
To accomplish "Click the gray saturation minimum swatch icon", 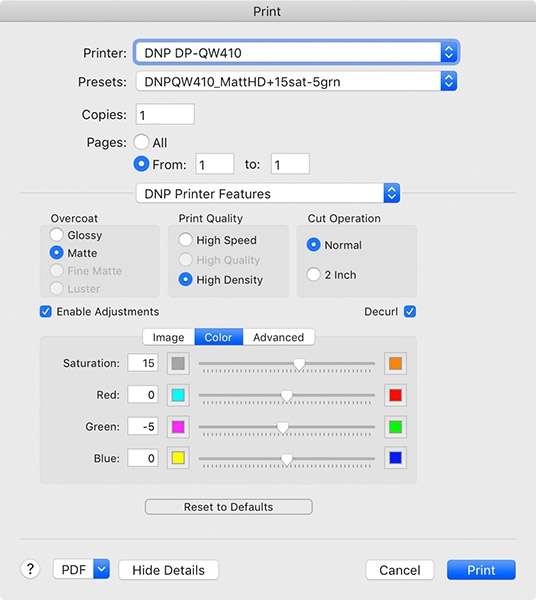I will (x=178, y=363).
